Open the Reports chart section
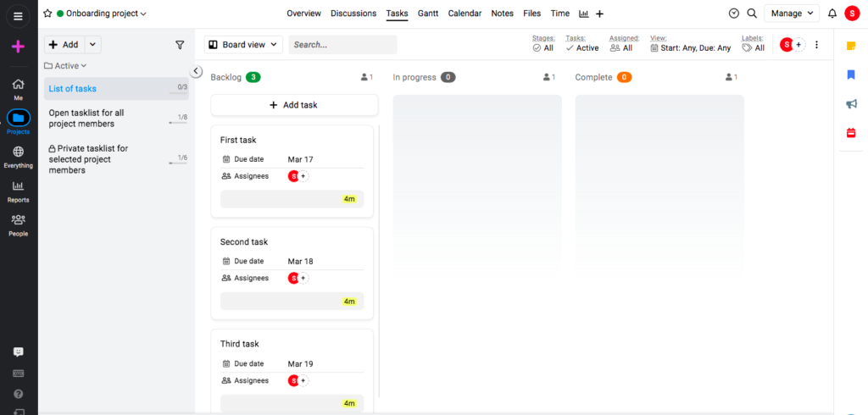The width and height of the screenshot is (868, 415). [19, 191]
